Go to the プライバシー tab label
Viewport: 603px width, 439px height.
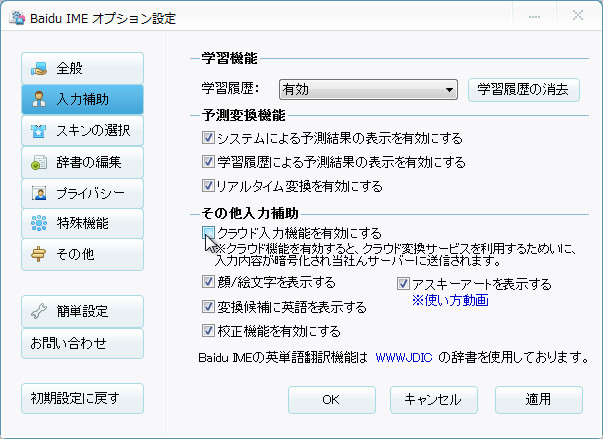pyautogui.click(x=91, y=193)
